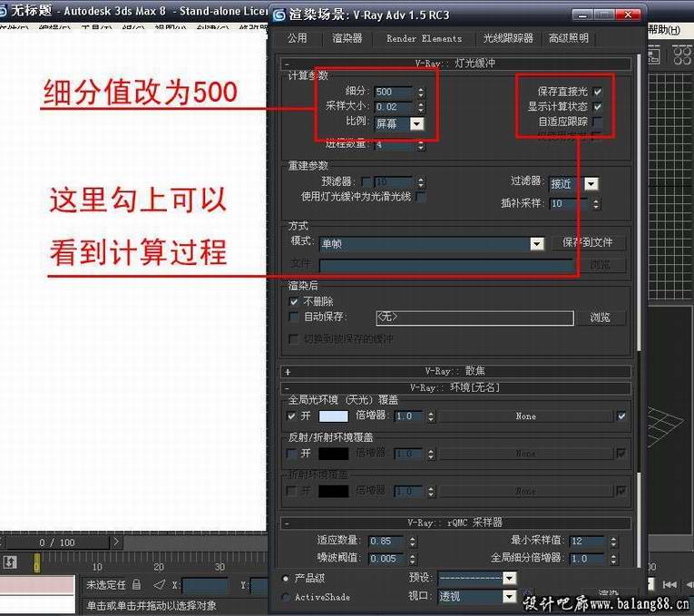This screenshot has height=616, width=694.
Task: Click the X coordinate input field
Action: tap(204, 585)
